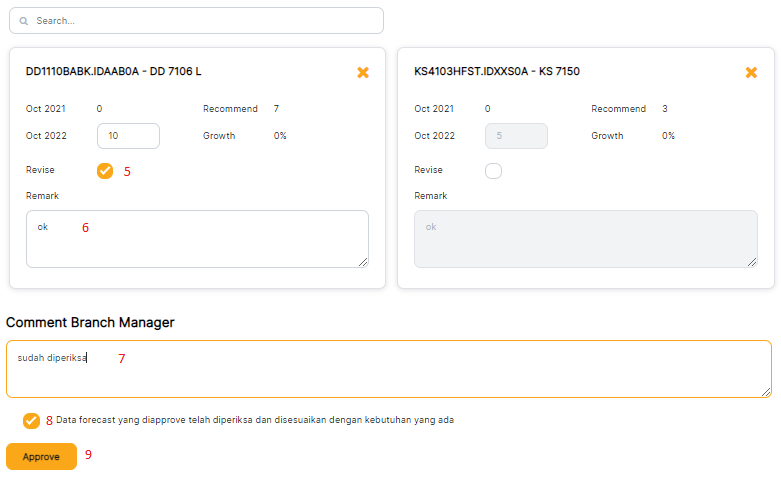Grab the resize handle of Branch Manager comment box
This screenshot has width=781, height=477.
(x=766, y=392)
